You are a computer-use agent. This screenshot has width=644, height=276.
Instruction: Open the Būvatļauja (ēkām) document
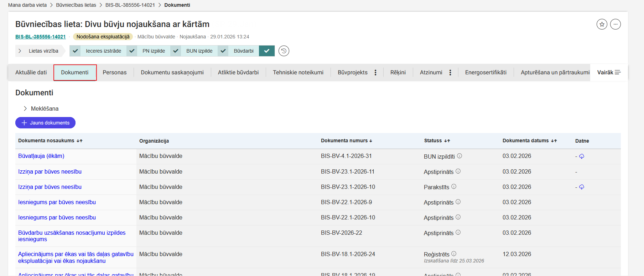(x=41, y=156)
